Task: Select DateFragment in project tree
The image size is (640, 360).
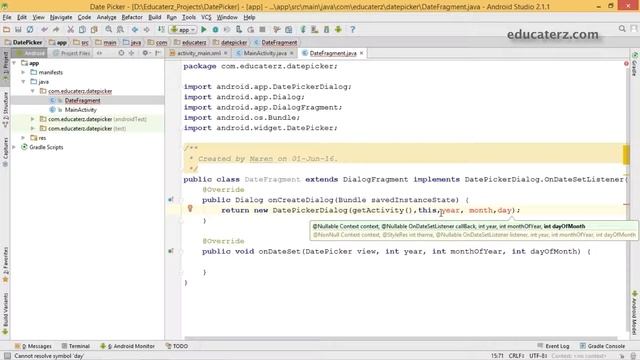Action: tap(82, 100)
